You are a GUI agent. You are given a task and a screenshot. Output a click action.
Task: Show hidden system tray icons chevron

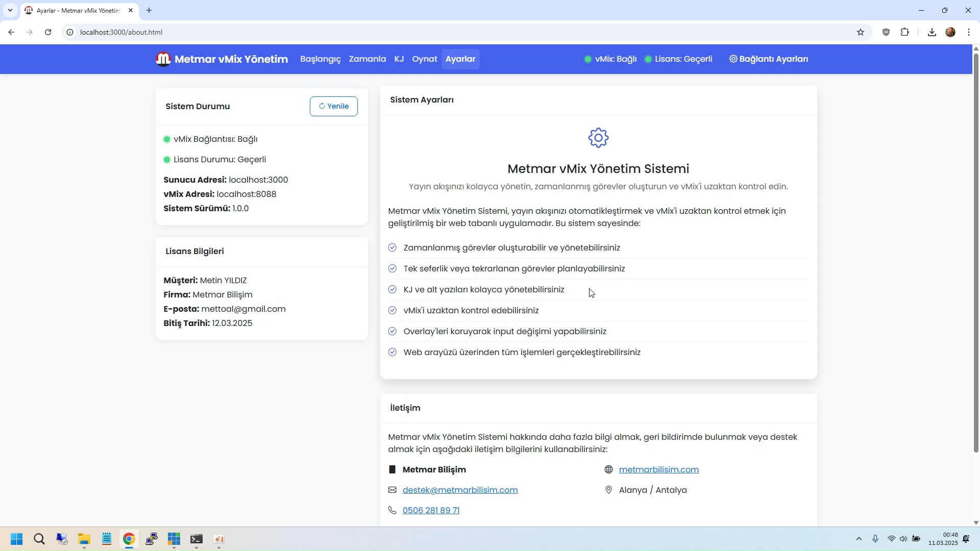[859, 539]
